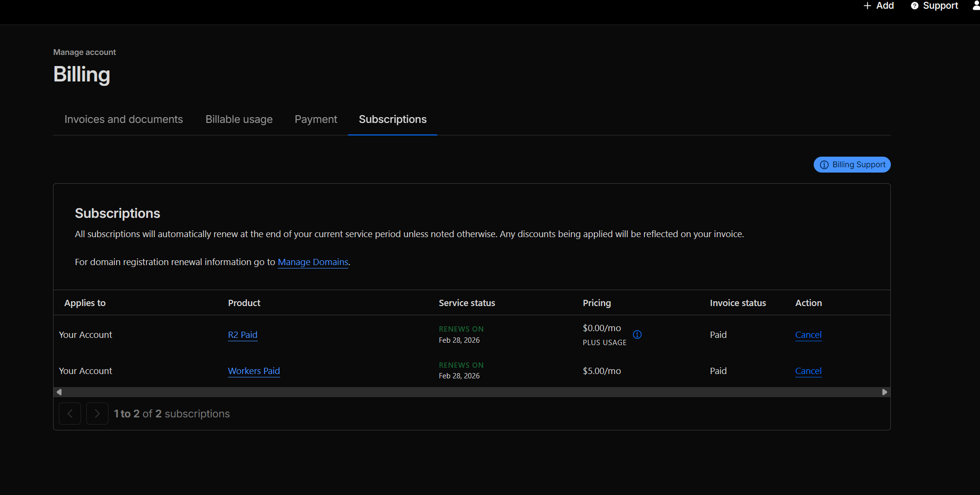Click the horizontal table scrollbar track
This screenshot has height=495, width=980.
tap(471, 392)
